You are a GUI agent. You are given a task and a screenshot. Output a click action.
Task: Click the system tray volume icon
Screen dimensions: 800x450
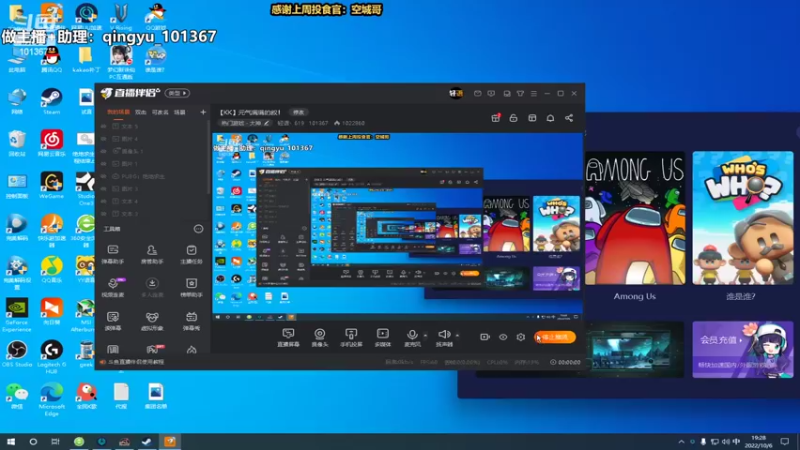tap(726, 442)
